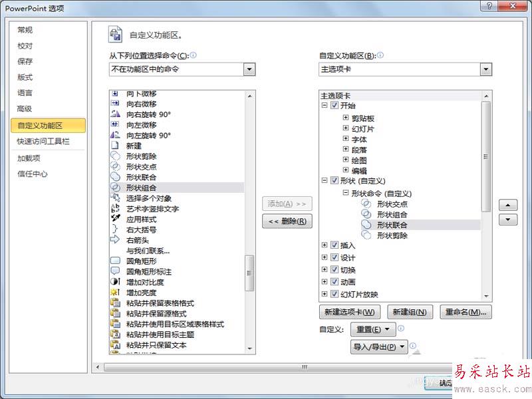Select the 形状剪除 icon in left list
The image size is (532, 399).
[115, 156]
